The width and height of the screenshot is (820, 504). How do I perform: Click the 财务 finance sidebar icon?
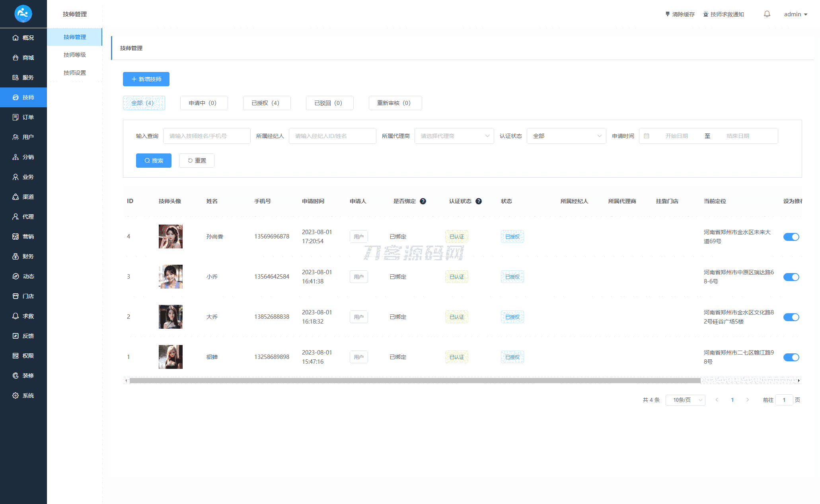click(16, 256)
